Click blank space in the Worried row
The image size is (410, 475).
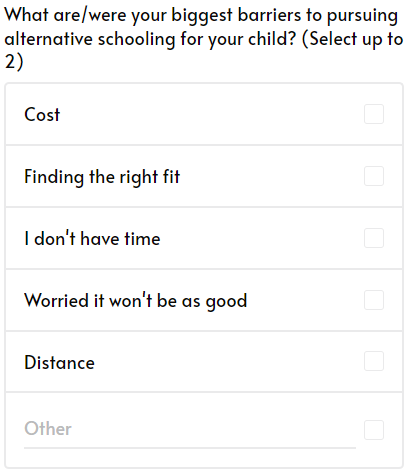point(303,300)
